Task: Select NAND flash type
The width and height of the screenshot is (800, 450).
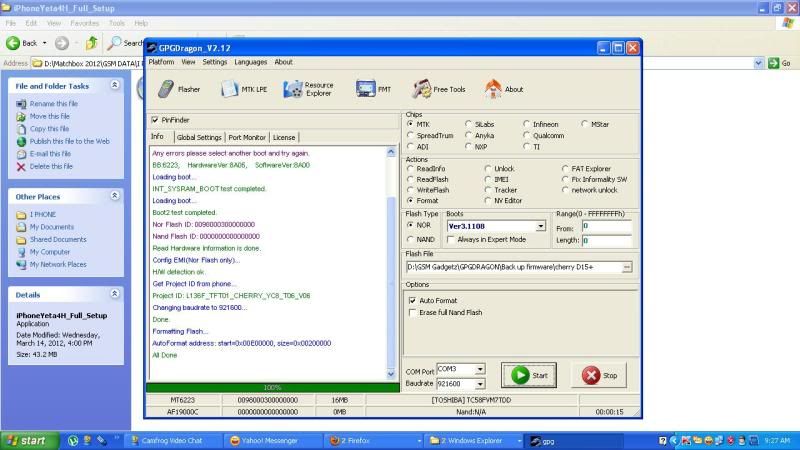Action: pyautogui.click(x=410, y=239)
